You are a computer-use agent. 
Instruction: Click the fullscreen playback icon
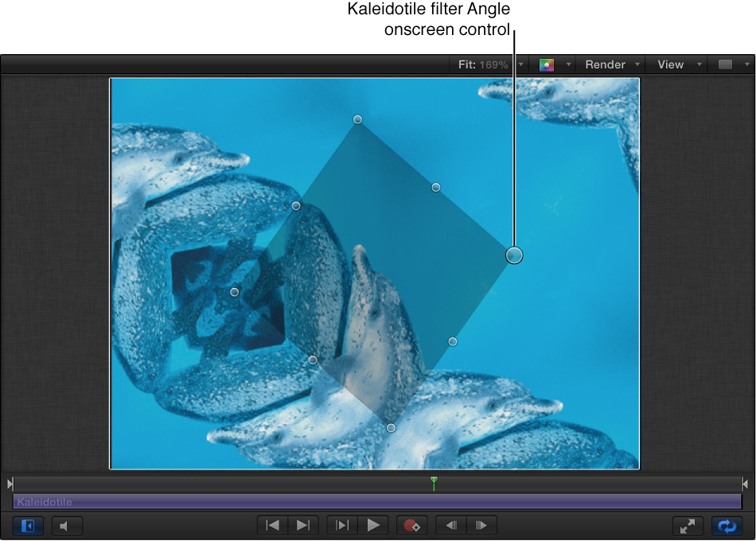[x=688, y=525]
